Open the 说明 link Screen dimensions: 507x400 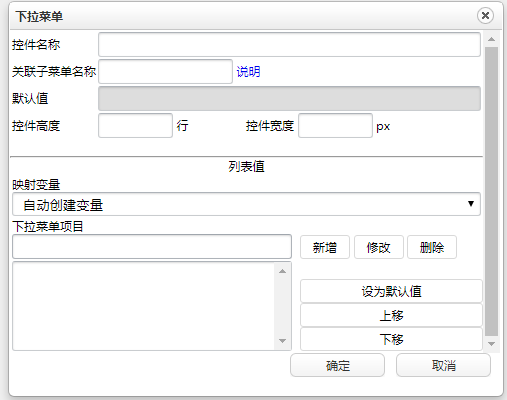(x=248, y=72)
